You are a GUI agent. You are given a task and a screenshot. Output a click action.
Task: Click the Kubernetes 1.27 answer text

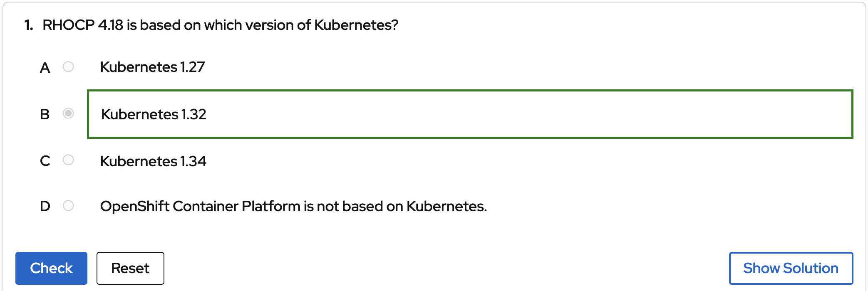[152, 67]
